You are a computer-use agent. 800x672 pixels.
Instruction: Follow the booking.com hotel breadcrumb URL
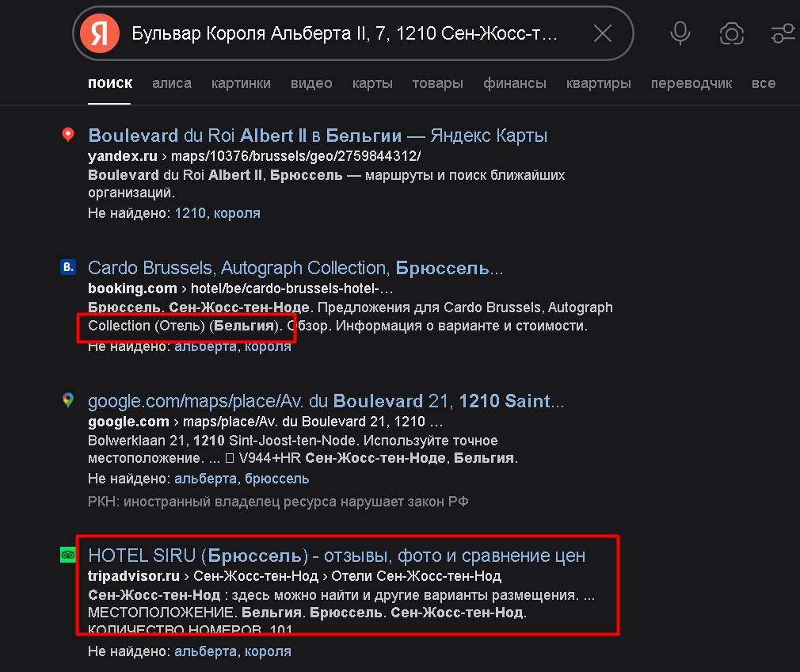(240, 288)
